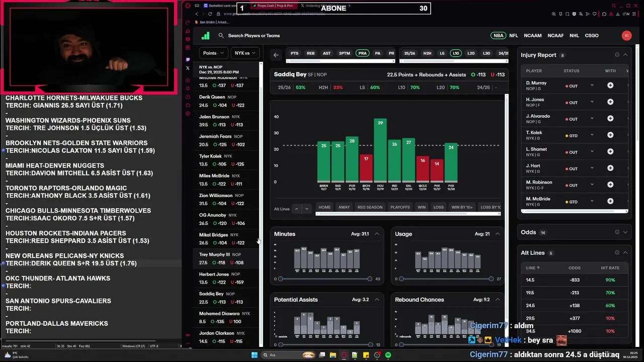The image size is (644, 362).
Task: Click the Search Players or Teams field
Action: point(254,36)
